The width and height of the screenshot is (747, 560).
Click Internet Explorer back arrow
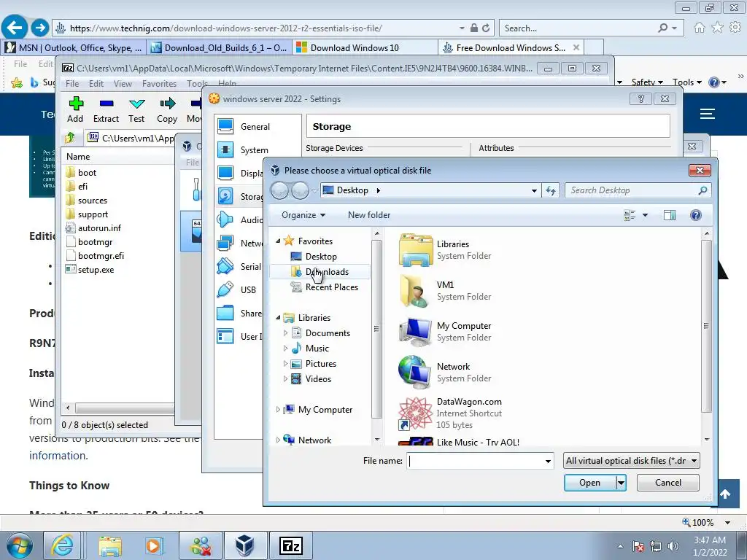[15, 28]
